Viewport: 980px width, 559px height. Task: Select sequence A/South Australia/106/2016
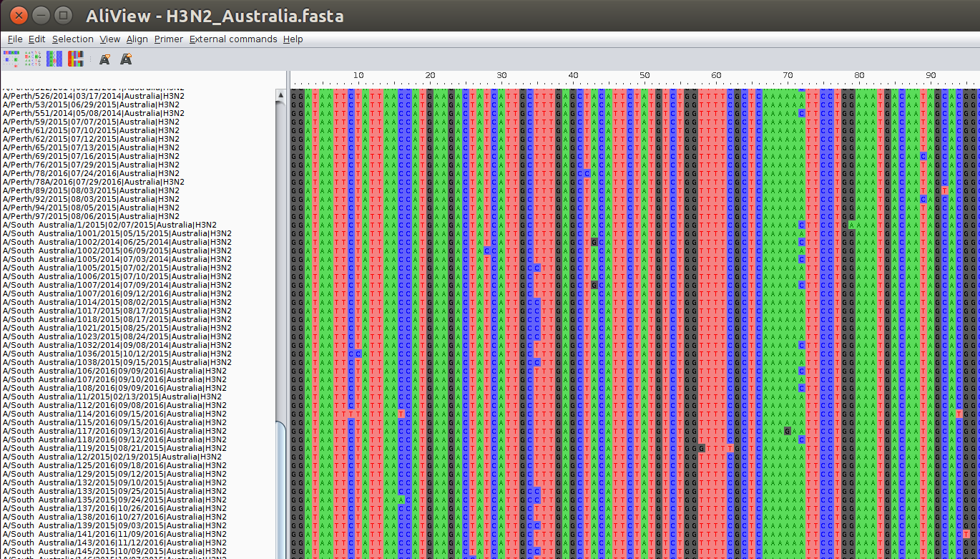click(114, 371)
